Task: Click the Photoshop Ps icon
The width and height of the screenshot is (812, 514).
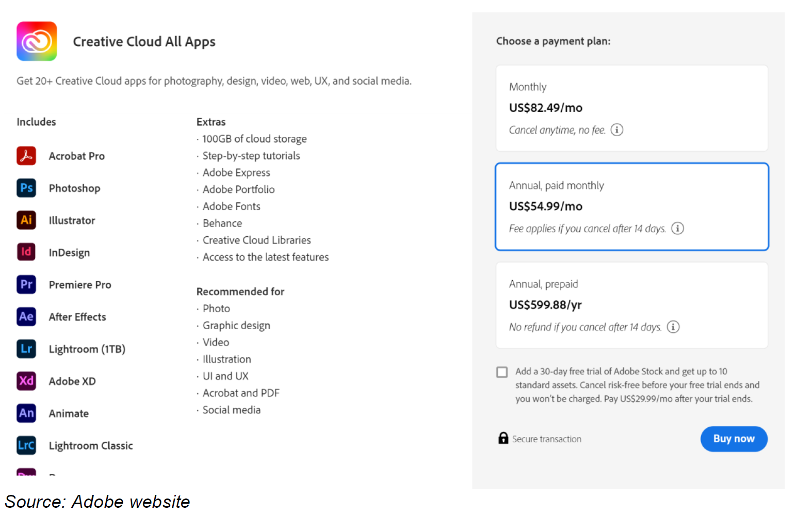Action: click(x=26, y=188)
